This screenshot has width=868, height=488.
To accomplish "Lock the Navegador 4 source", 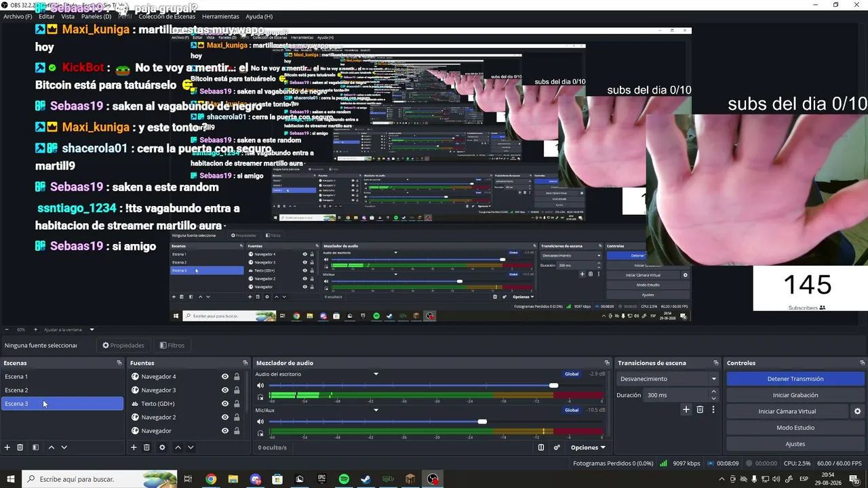I will click(237, 377).
